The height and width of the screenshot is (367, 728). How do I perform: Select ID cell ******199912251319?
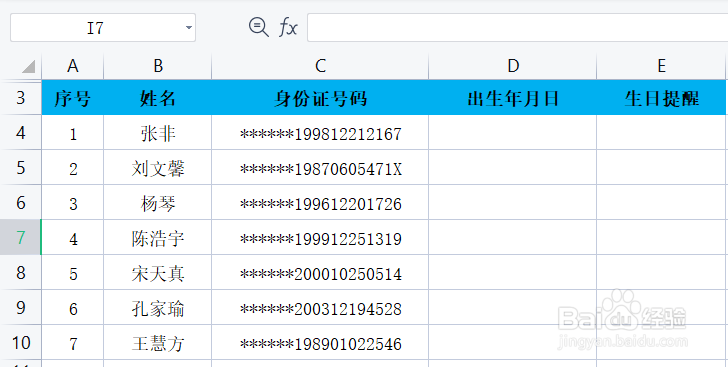click(320, 237)
